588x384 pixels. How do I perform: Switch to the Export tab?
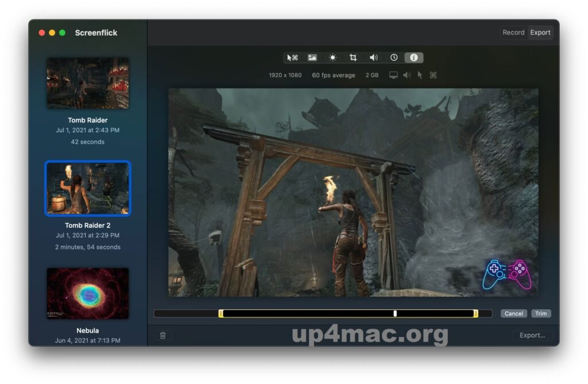(540, 33)
